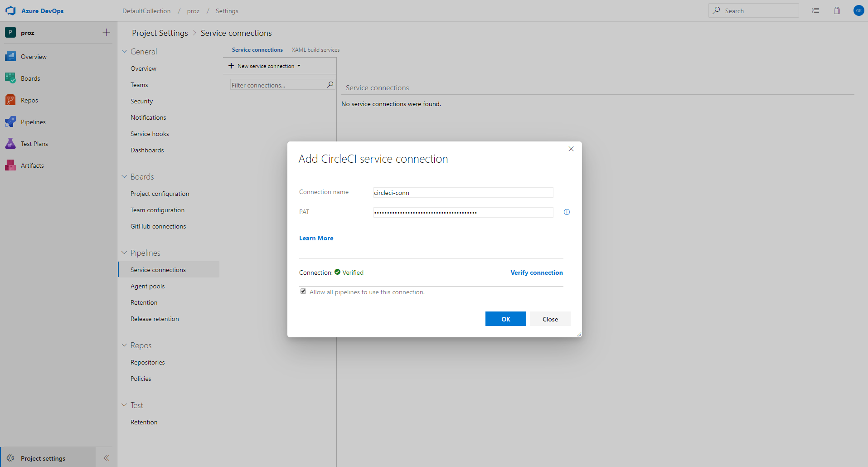This screenshot has width=868, height=467.
Task: Open the marketplace shopping bag icon
Action: click(x=837, y=10)
